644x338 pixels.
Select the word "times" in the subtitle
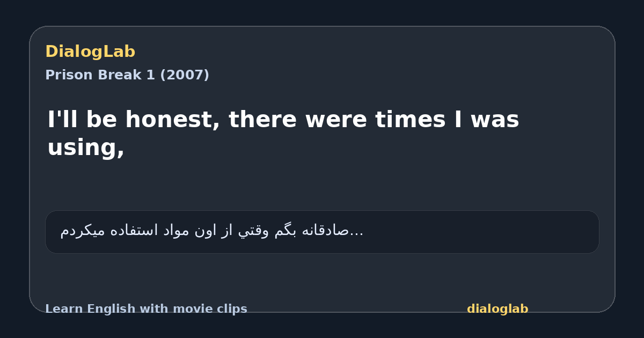[410, 119]
